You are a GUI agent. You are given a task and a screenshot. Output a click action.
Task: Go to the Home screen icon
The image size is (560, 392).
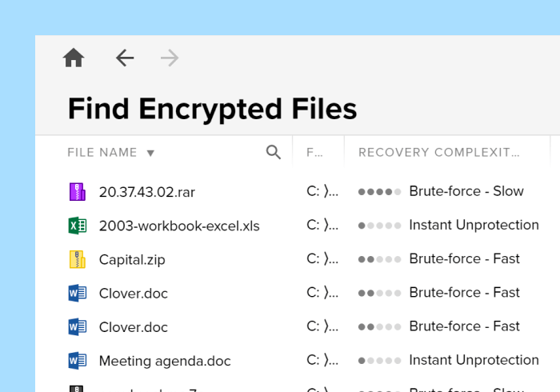[x=74, y=58]
